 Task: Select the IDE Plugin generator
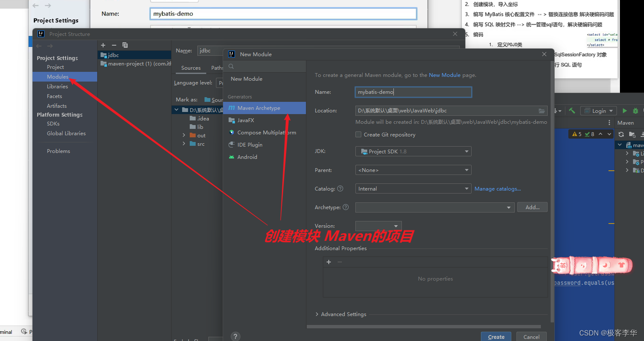click(x=265, y=145)
